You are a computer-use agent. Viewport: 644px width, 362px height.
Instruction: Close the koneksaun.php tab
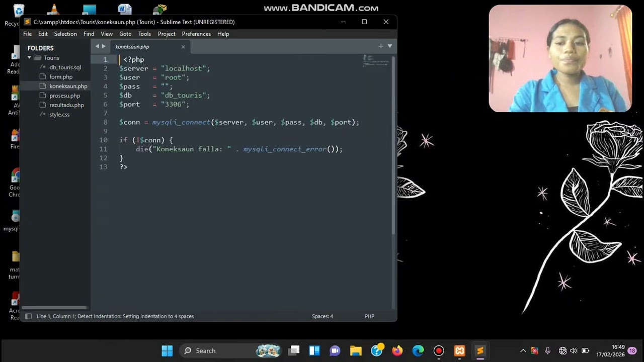183,47
